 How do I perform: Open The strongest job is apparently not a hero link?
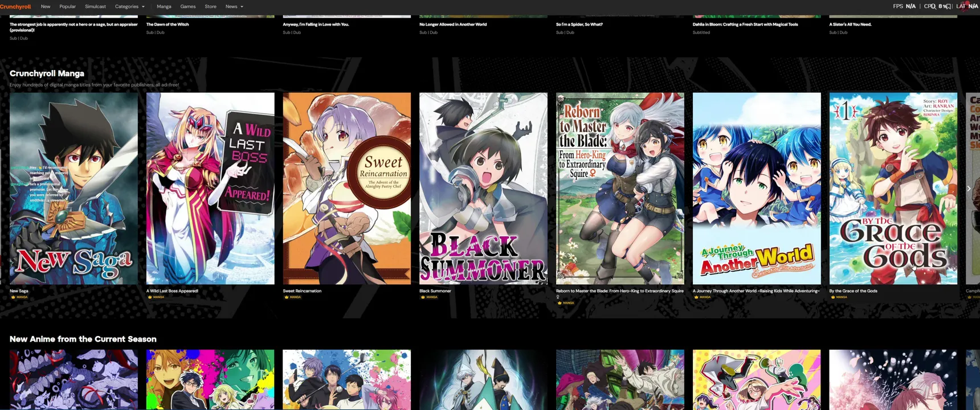[73, 27]
